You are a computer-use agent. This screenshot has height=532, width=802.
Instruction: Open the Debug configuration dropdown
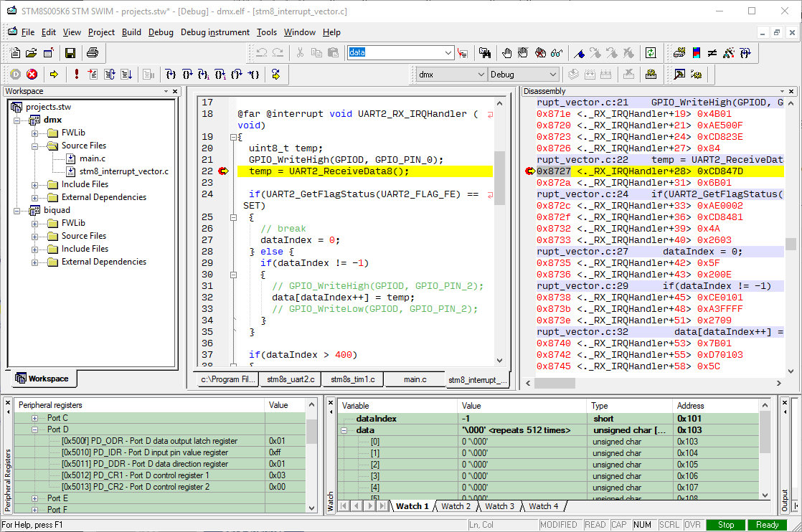point(552,75)
